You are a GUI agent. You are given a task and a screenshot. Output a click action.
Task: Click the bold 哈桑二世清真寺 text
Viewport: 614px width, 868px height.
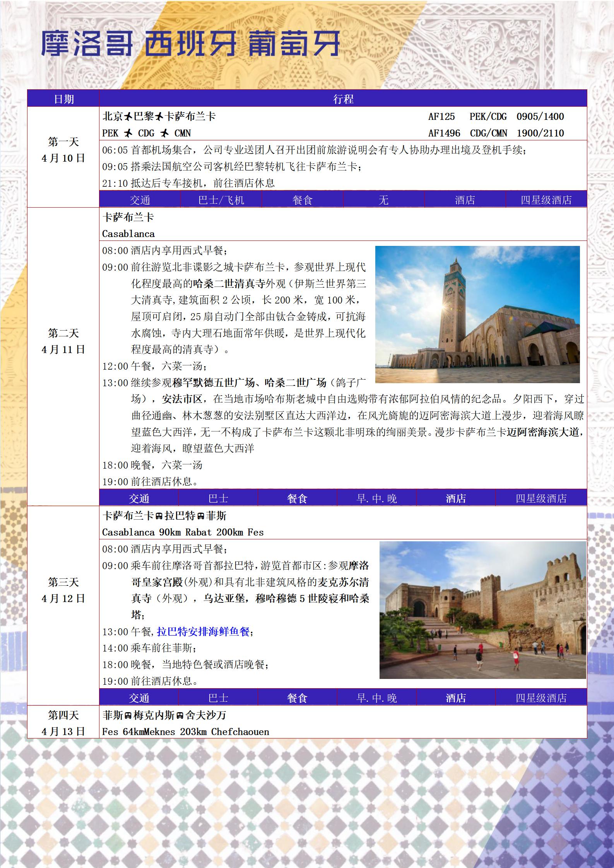229,284
